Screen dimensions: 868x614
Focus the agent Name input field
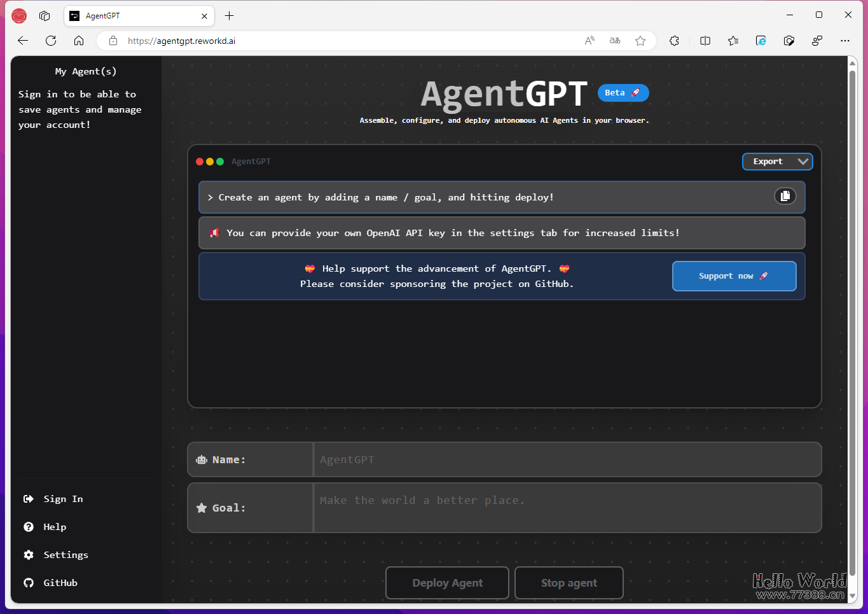pos(567,459)
